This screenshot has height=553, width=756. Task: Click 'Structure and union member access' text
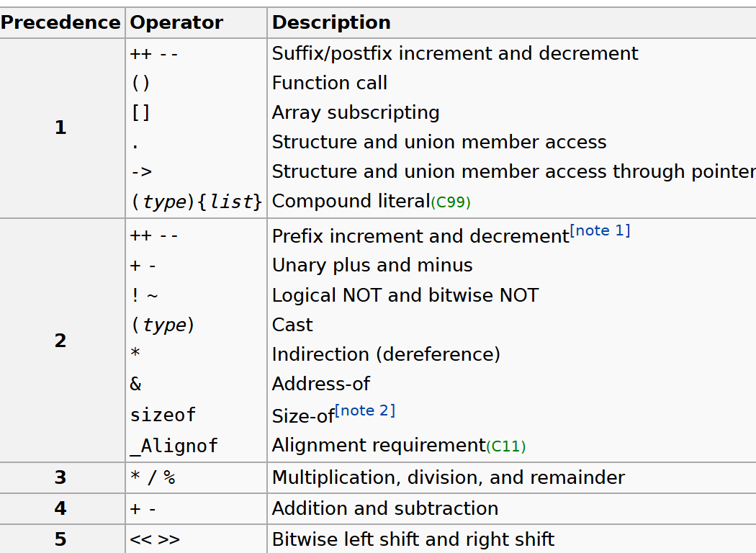[439, 143]
